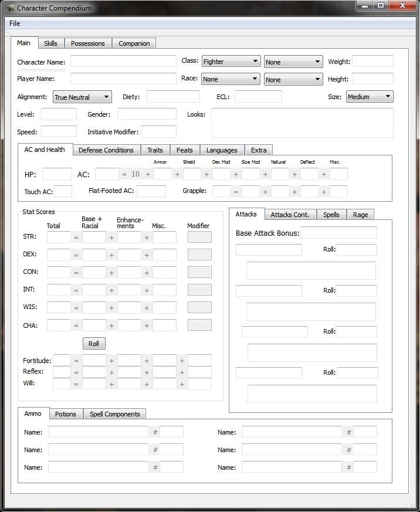The height and width of the screenshot is (512, 420).
Task: Focus the Character Name field
Action: coord(123,62)
